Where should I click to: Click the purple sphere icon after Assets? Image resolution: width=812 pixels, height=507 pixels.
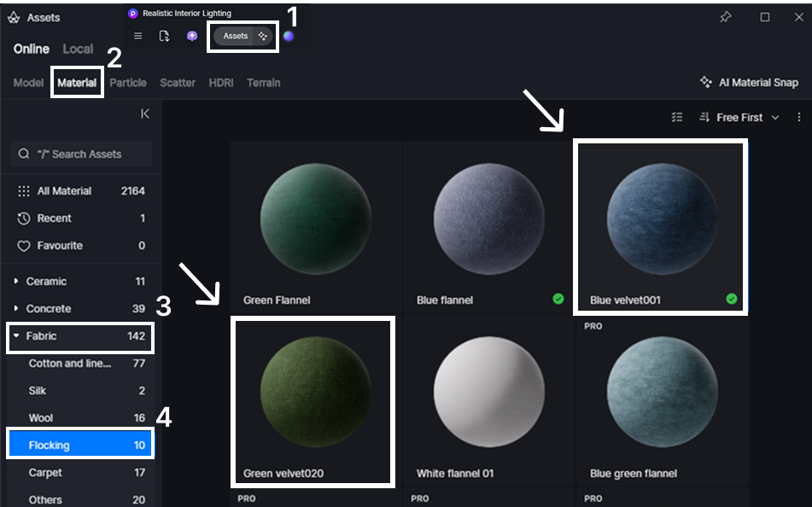(289, 36)
